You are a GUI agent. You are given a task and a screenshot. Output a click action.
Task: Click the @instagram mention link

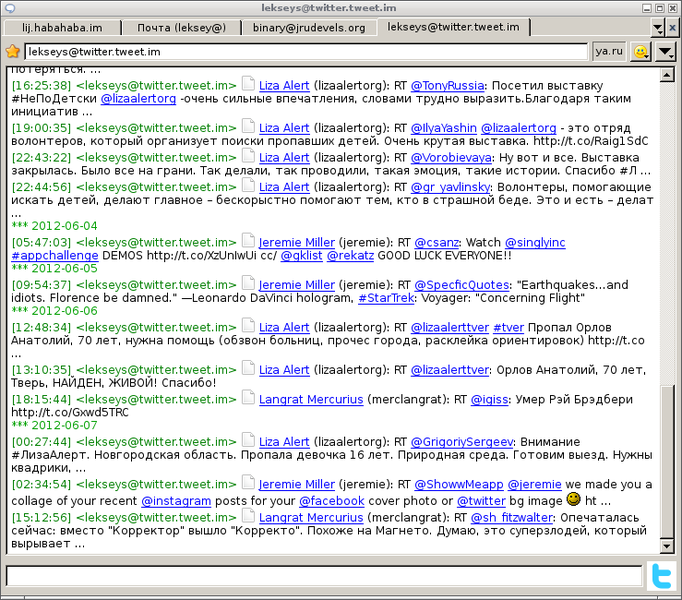[176, 501]
